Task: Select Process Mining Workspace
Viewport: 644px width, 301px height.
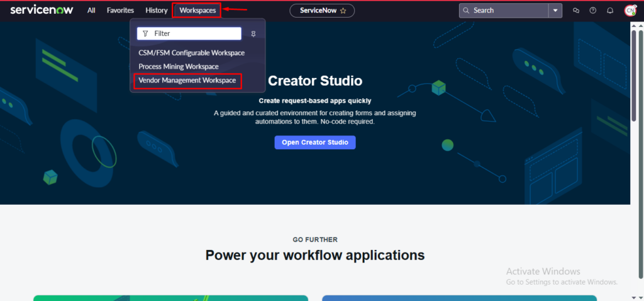Action: [x=178, y=67]
